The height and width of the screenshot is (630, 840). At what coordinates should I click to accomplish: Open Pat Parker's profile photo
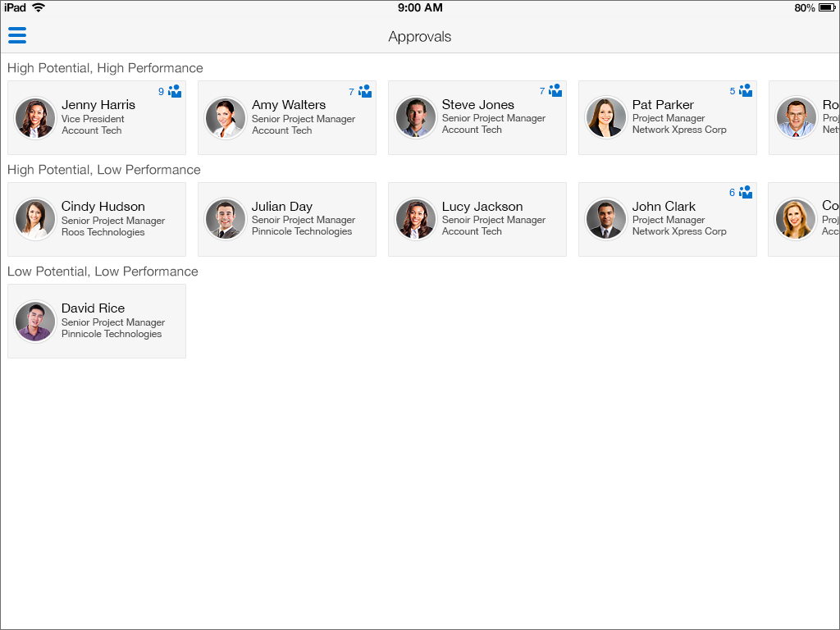(x=606, y=117)
